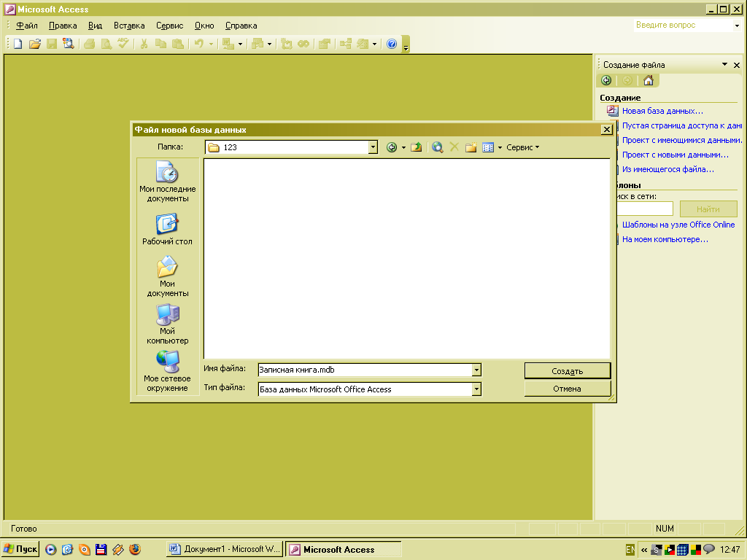This screenshot has width=747, height=560.
Task: Close the Создание файла task pane
Action: coord(737,65)
